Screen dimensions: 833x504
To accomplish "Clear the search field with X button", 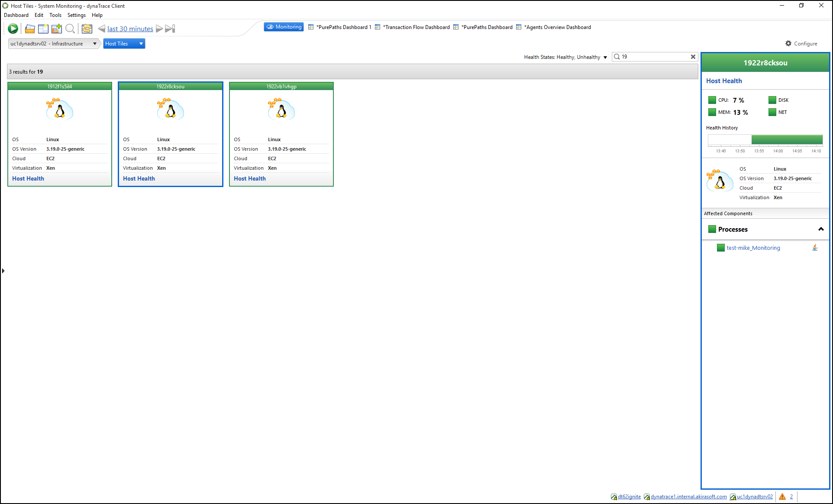I will pyautogui.click(x=693, y=57).
